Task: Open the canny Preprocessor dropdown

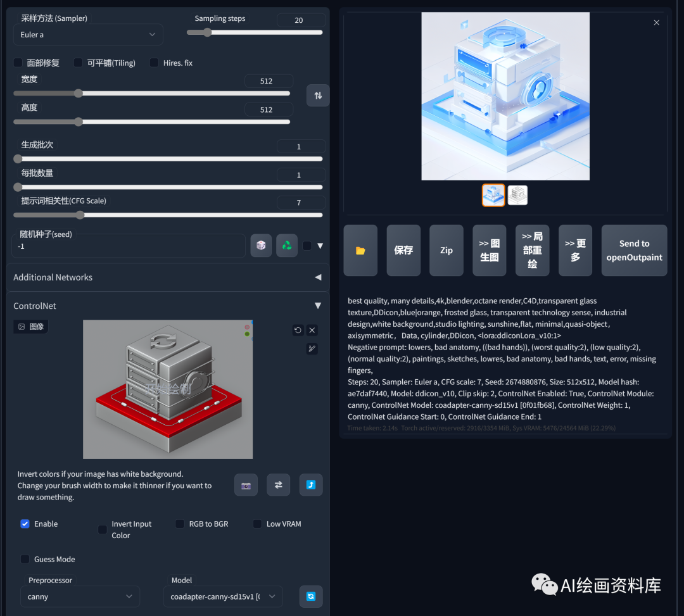Action: tap(80, 596)
